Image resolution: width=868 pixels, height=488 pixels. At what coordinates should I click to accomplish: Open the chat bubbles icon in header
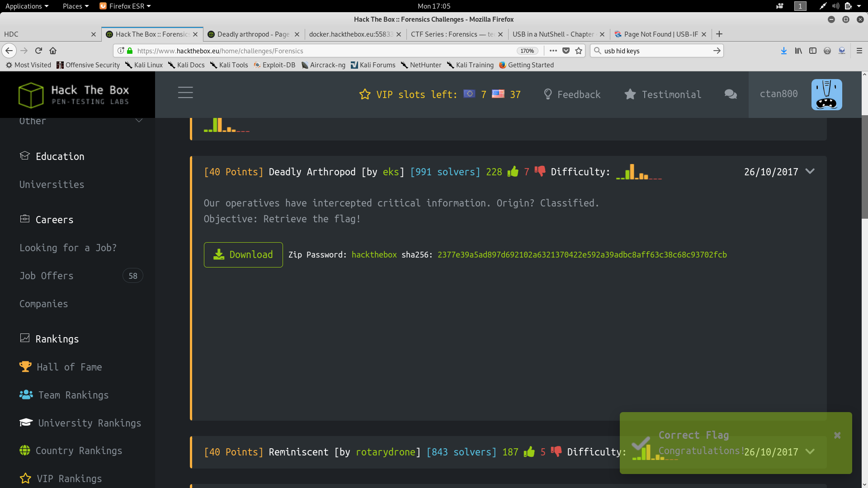731,94
